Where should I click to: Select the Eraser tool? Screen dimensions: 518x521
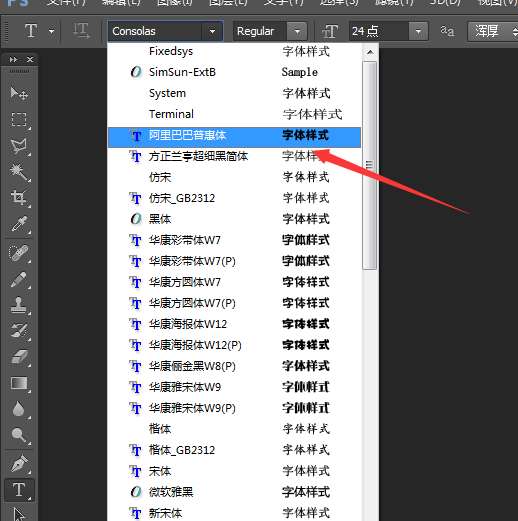[x=19, y=357]
